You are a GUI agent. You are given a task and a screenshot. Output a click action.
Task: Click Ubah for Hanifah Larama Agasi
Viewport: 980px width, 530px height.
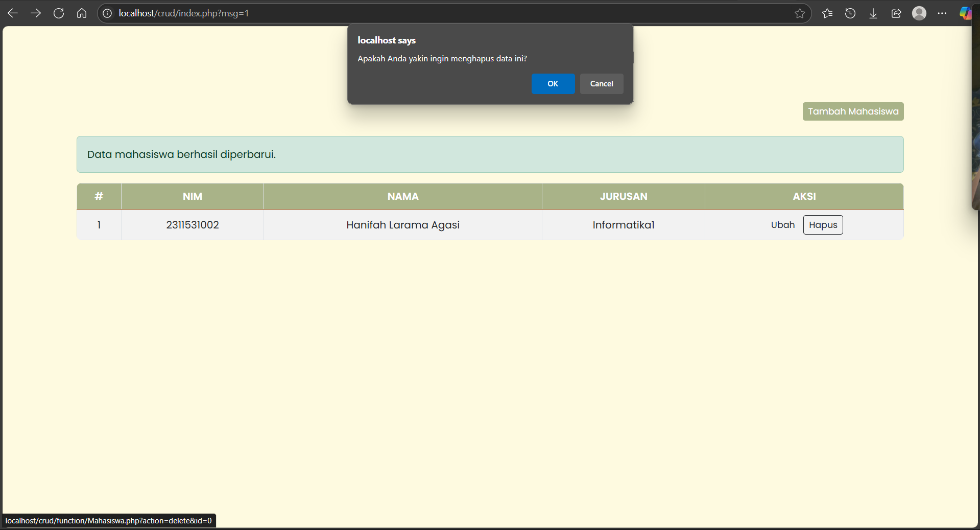click(x=783, y=225)
